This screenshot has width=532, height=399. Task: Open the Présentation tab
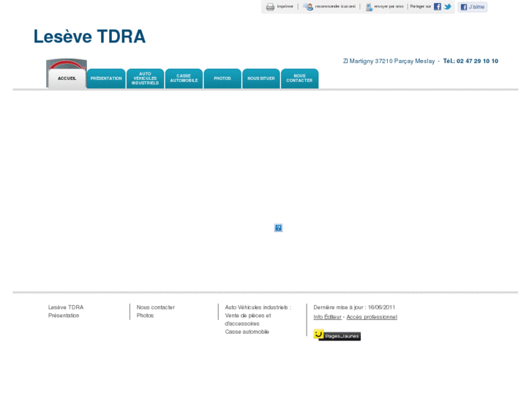(x=106, y=78)
